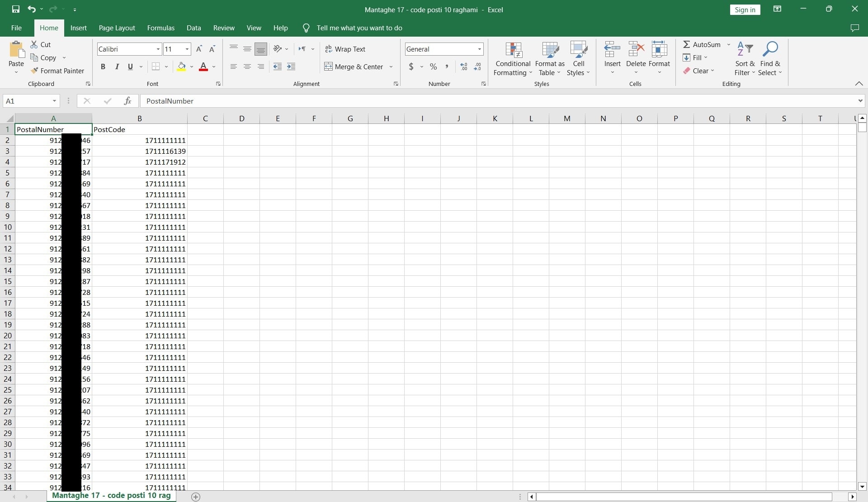Switch to the Formulas ribbon tab
The image size is (868, 502).
pos(160,28)
